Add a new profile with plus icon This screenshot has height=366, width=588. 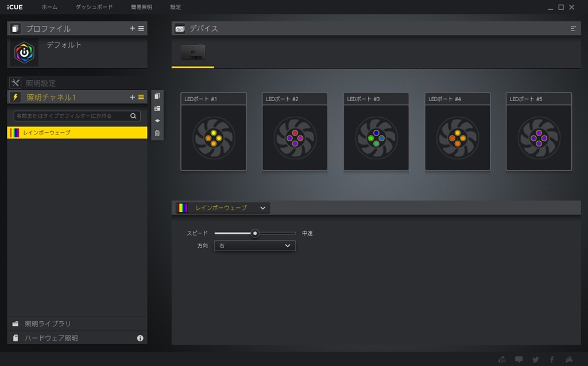(133, 28)
